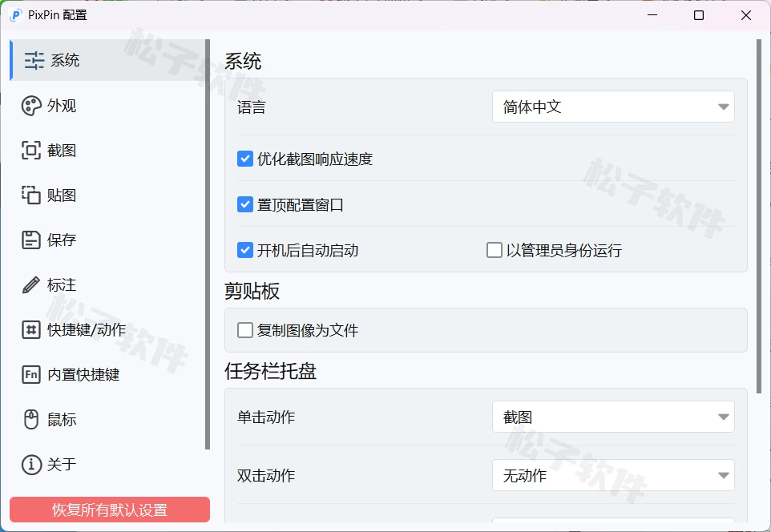Click the 双击动作 label
Viewport: 771px width, 532px height.
pyautogui.click(x=266, y=475)
